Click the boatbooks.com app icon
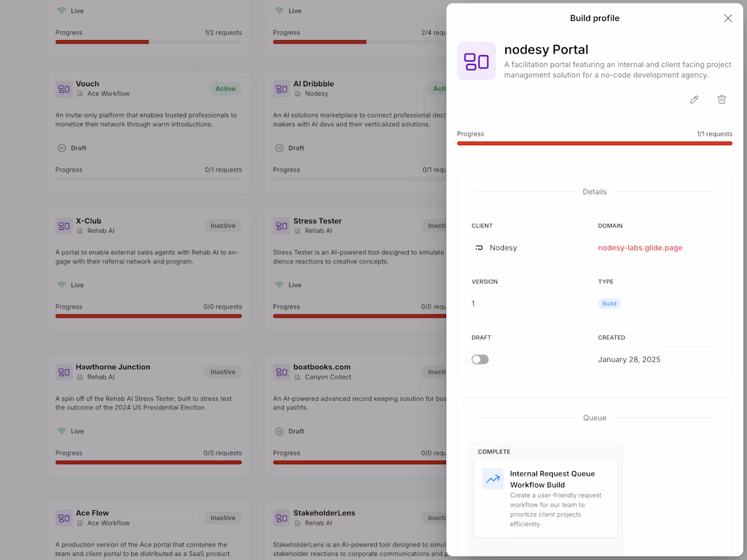This screenshot has height=560, width=747. coord(281,372)
